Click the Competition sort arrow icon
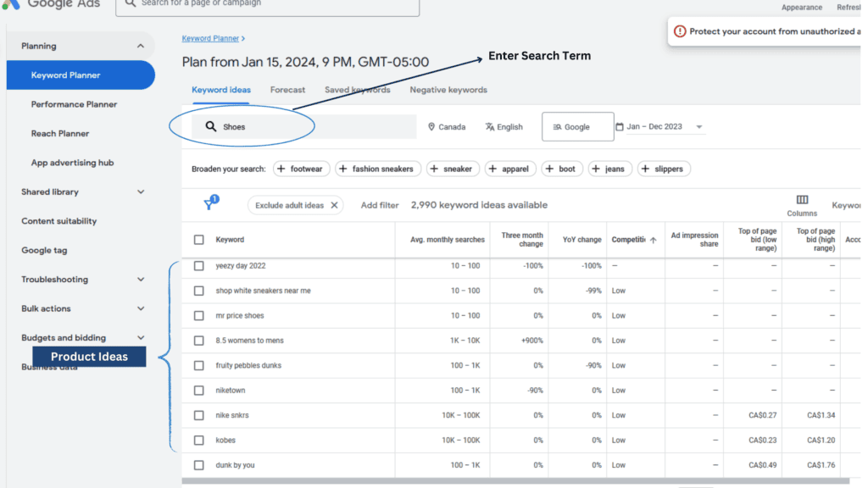 (654, 240)
